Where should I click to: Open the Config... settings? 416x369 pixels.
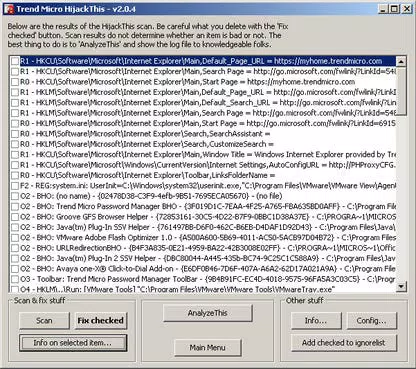pyautogui.click(x=372, y=321)
